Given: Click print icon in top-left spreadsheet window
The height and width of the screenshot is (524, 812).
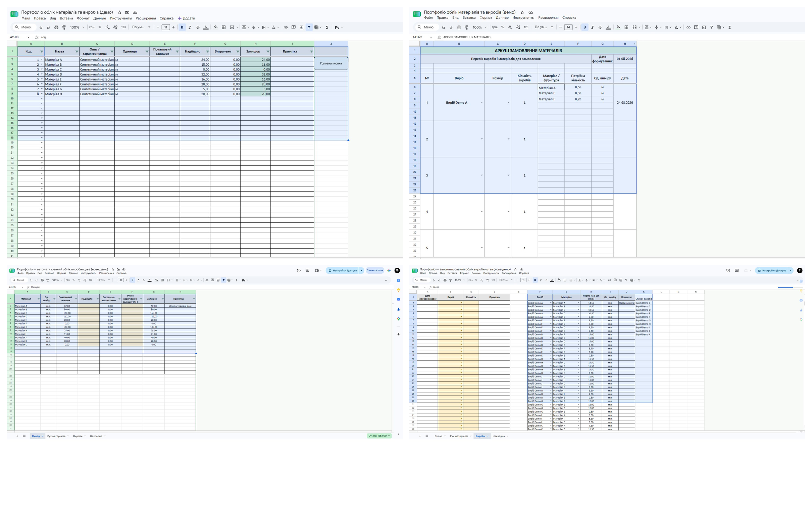Looking at the screenshot, I should tap(56, 27).
